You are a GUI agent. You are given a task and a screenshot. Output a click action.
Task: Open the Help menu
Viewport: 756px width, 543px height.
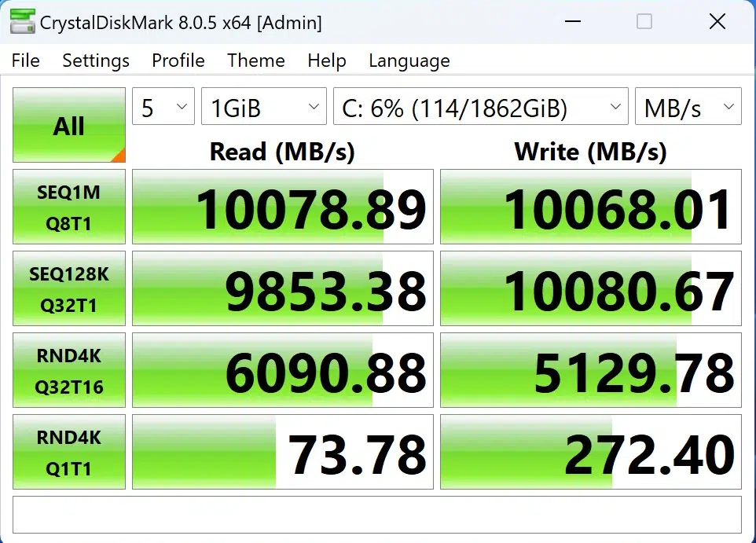[327, 61]
